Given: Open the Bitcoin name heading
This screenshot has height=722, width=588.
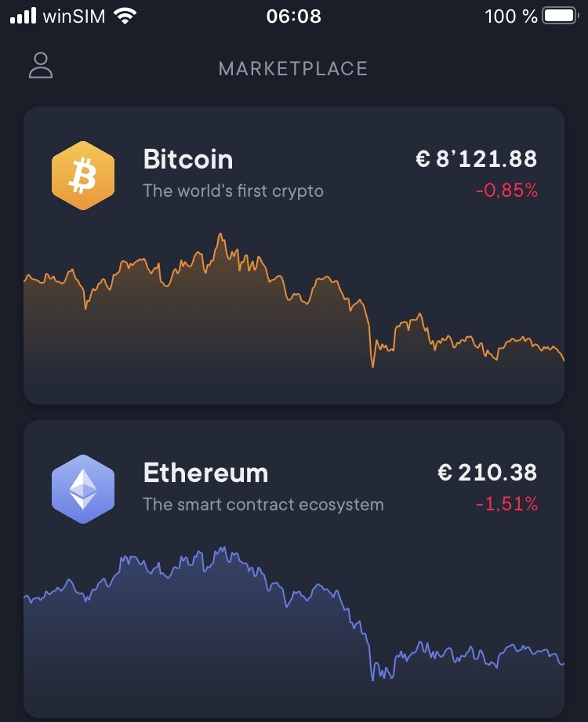Looking at the screenshot, I should coord(188,159).
